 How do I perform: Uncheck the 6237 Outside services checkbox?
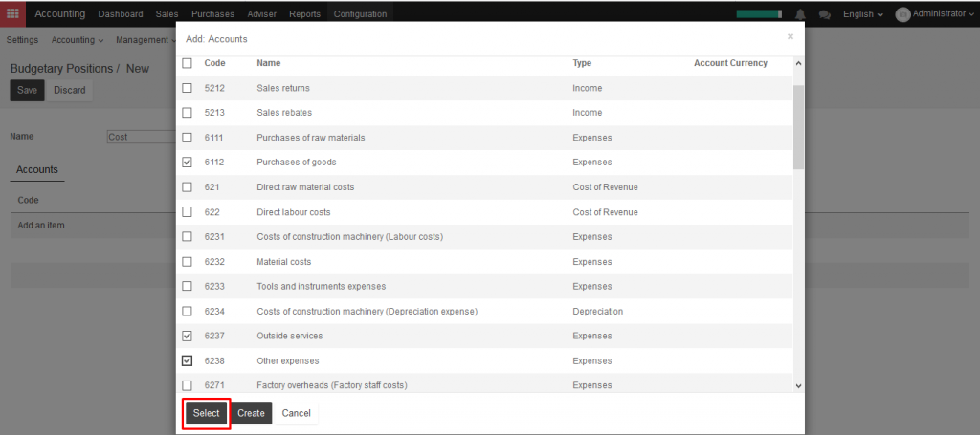(x=187, y=336)
